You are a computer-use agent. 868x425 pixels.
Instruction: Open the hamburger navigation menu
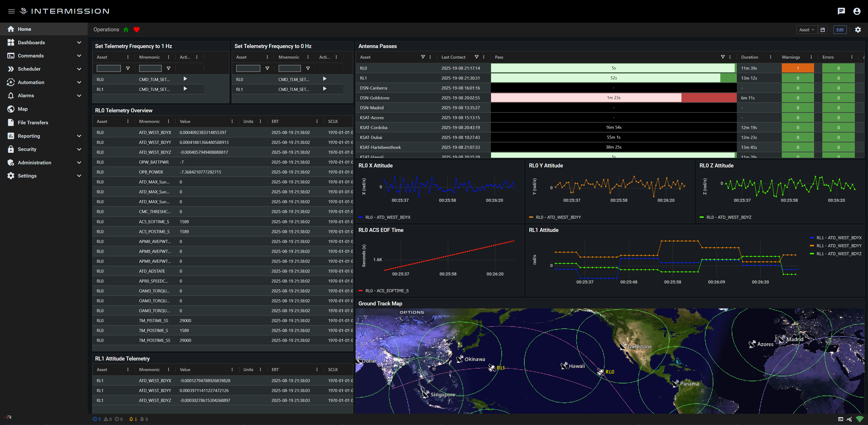click(12, 11)
